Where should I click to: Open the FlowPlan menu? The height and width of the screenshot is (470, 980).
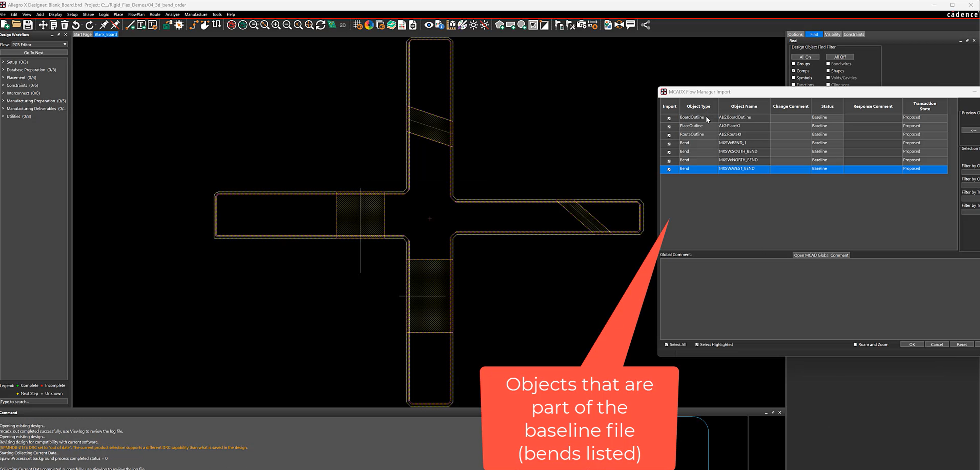[136, 15]
